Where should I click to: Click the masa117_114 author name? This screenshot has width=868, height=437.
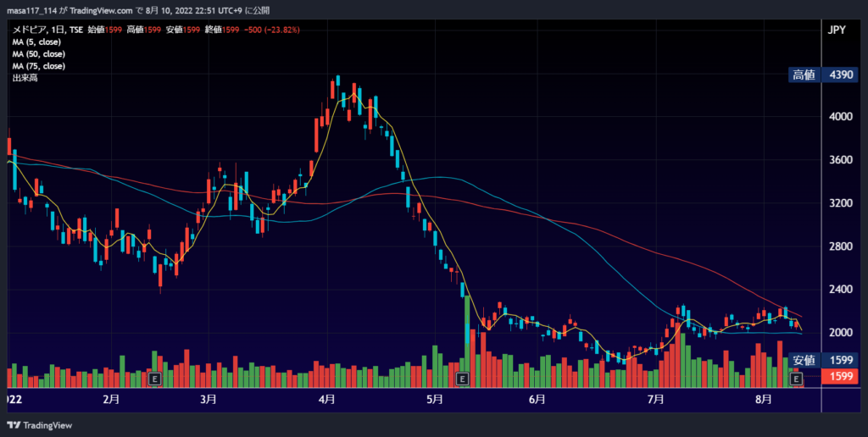coord(31,10)
